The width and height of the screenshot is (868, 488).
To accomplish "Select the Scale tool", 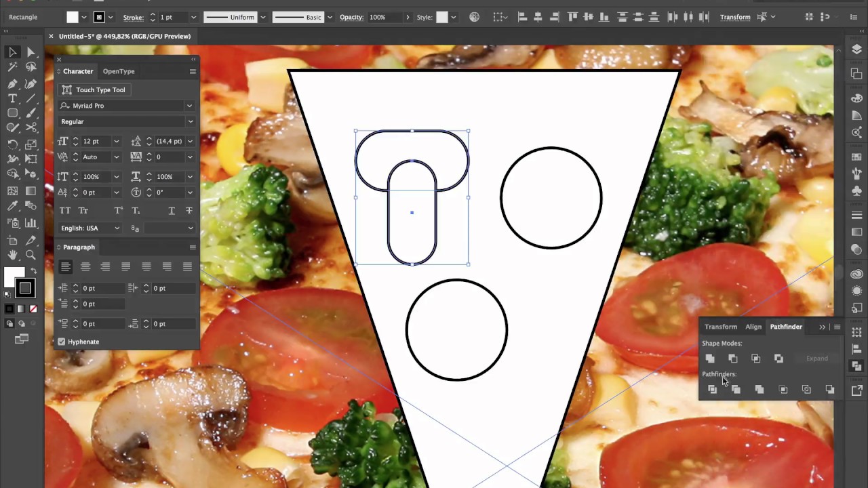I will point(31,144).
